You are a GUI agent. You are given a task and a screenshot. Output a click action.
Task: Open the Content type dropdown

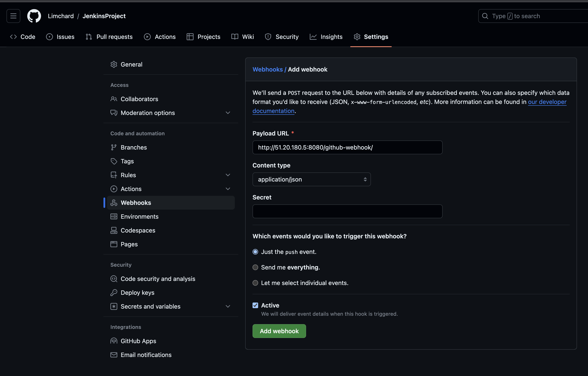click(x=311, y=179)
